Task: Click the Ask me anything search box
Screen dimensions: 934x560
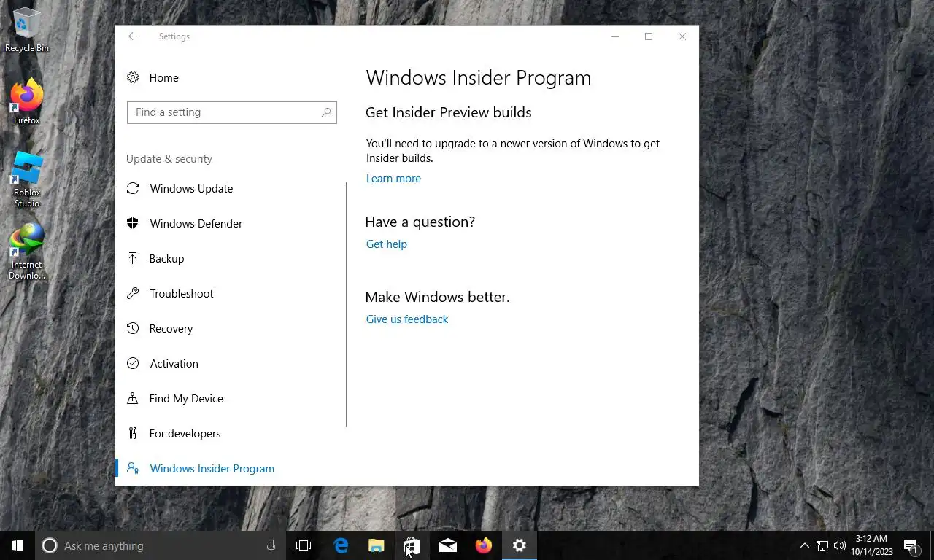Action: (x=161, y=545)
